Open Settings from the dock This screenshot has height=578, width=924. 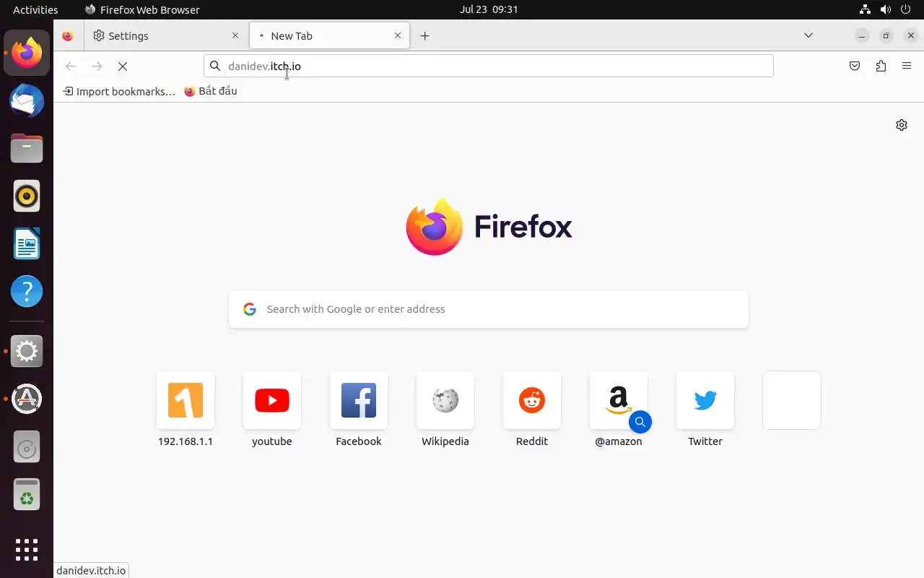pos(27,351)
